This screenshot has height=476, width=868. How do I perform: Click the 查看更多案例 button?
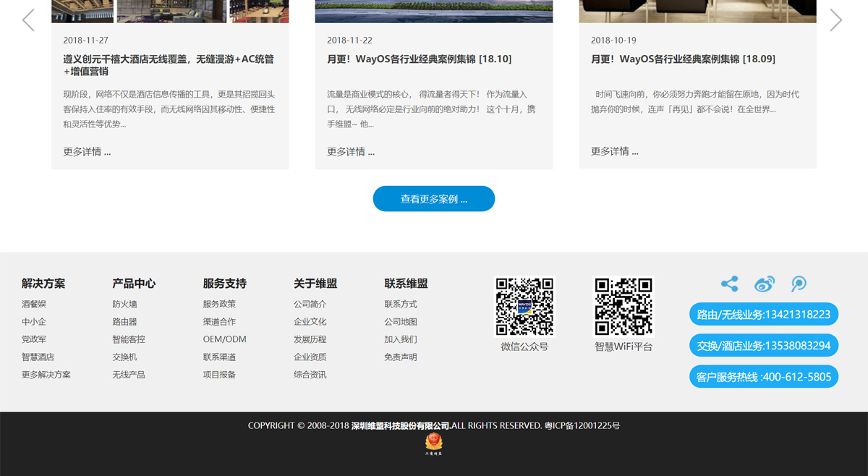tap(433, 198)
